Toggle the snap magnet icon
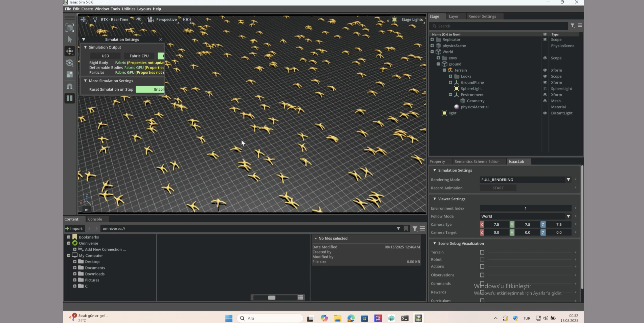 point(70,86)
